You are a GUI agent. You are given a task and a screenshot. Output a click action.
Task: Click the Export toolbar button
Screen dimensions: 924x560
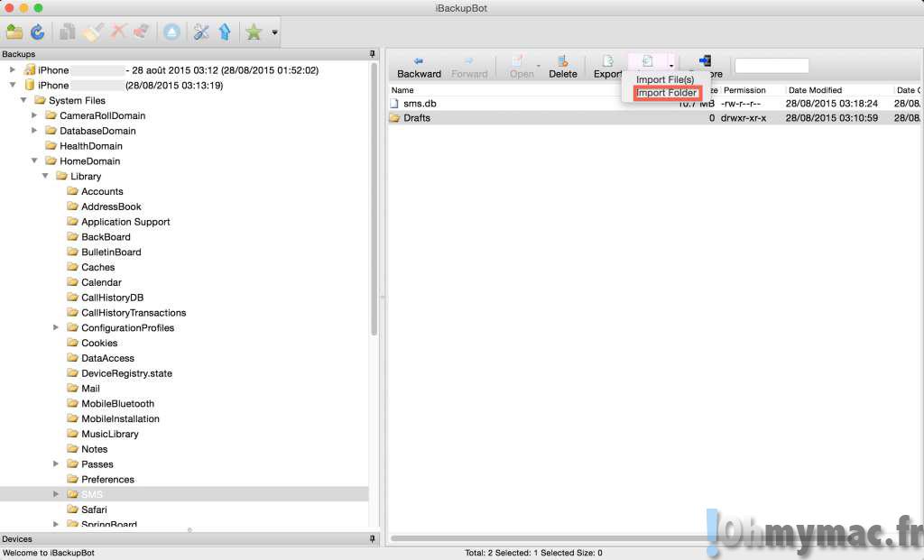(x=607, y=67)
